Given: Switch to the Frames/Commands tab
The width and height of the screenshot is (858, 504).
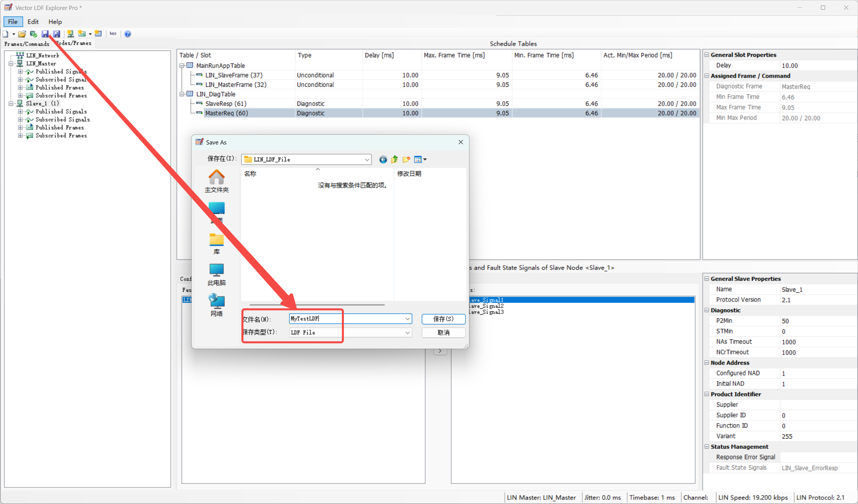Looking at the screenshot, I should 27,44.
